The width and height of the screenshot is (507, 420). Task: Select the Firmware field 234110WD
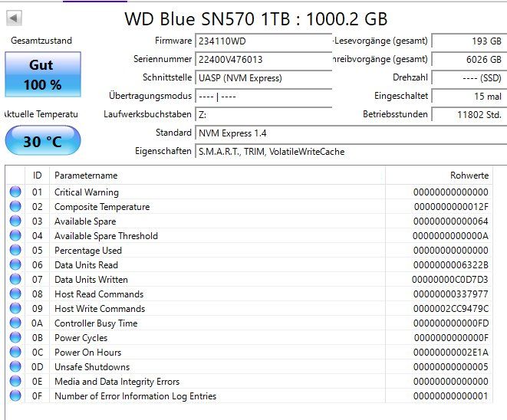264,41
